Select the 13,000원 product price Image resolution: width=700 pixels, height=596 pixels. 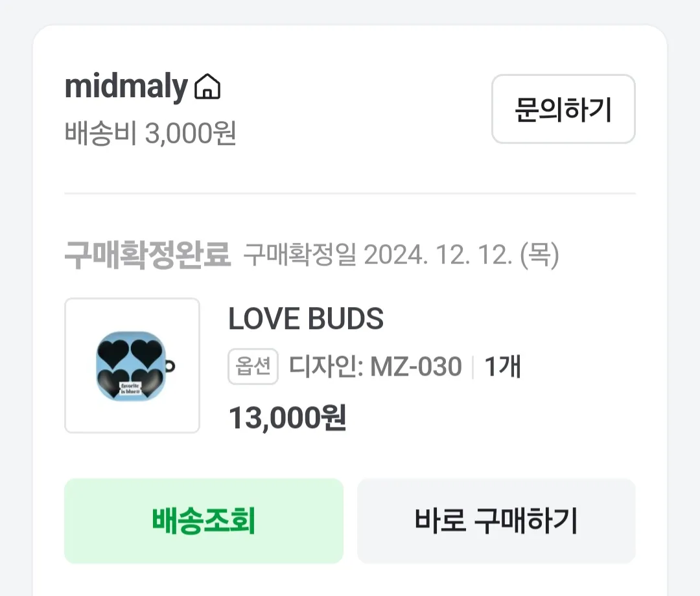point(288,418)
